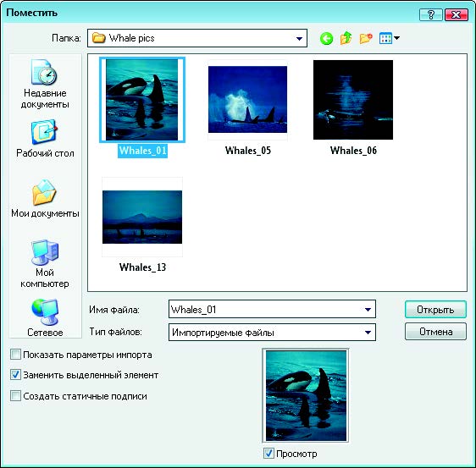This screenshot has height=468, width=476.
Task: Enable Показать параметры импорта checkbox
Action: click(15, 355)
